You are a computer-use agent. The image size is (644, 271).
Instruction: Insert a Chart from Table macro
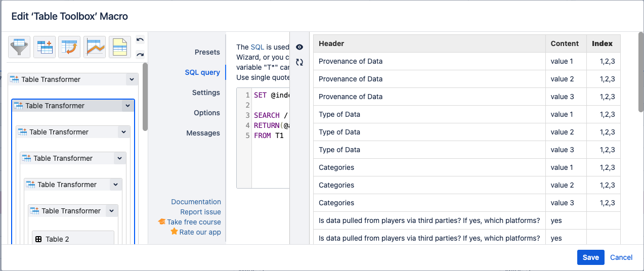(x=95, y=47)
